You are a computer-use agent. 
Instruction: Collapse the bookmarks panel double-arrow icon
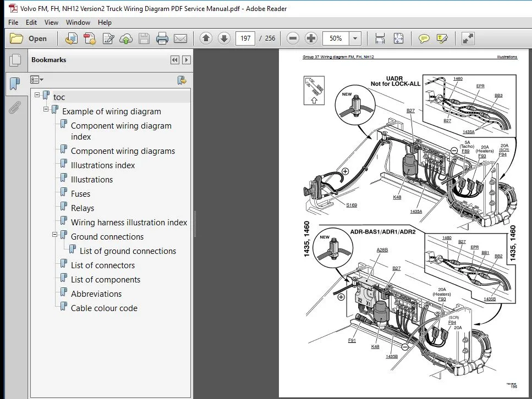point(175,60)
